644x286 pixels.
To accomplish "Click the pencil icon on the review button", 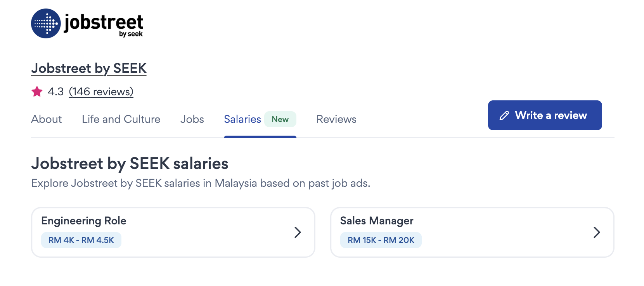I will click(504, 115).
